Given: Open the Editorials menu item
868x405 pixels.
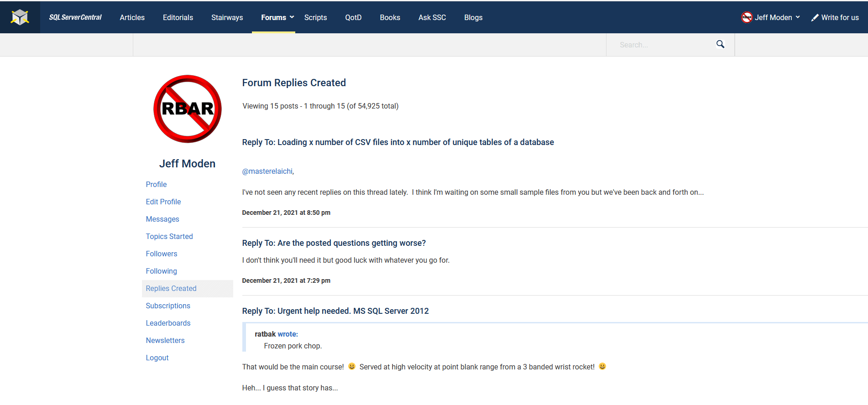Looking at the screenshot, I should [178, 17].
